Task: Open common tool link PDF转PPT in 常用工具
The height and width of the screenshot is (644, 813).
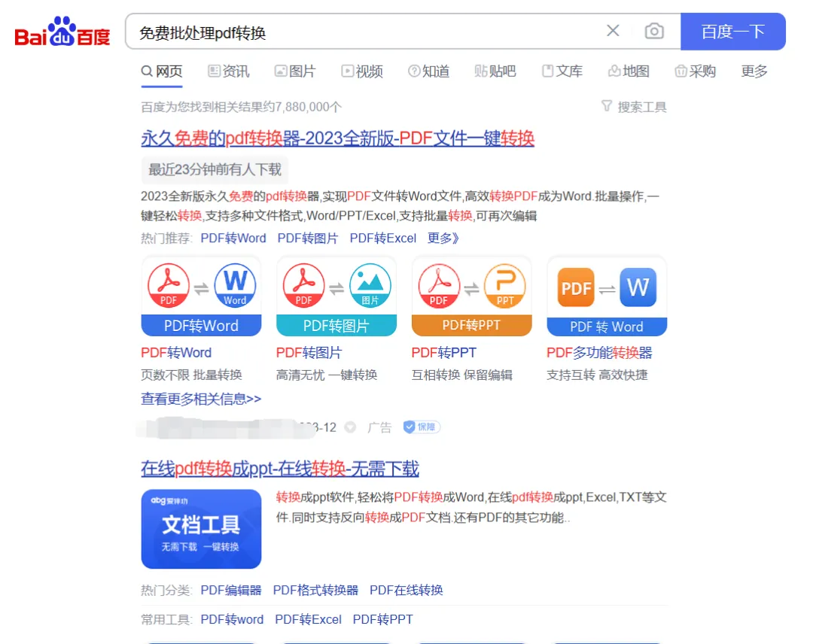Action: tap(383, 620)
